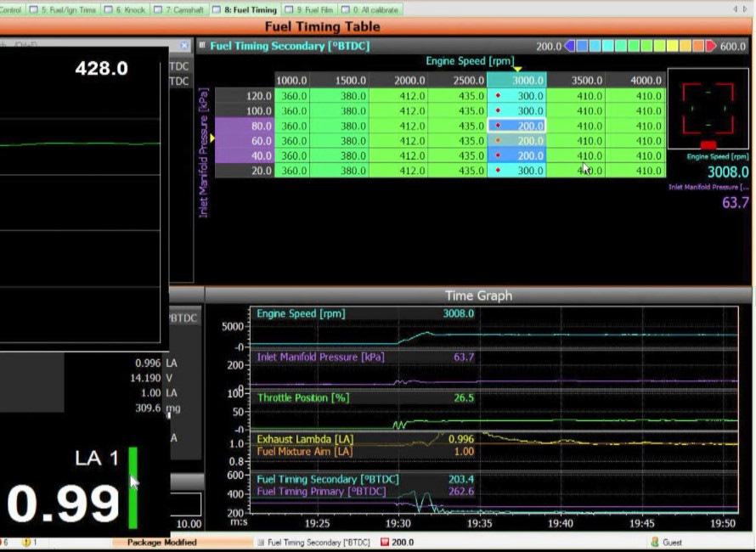Viewport: 756px width, 552px height.
Task: Click the red value icon next to 200.0
Action: point(384,542)
